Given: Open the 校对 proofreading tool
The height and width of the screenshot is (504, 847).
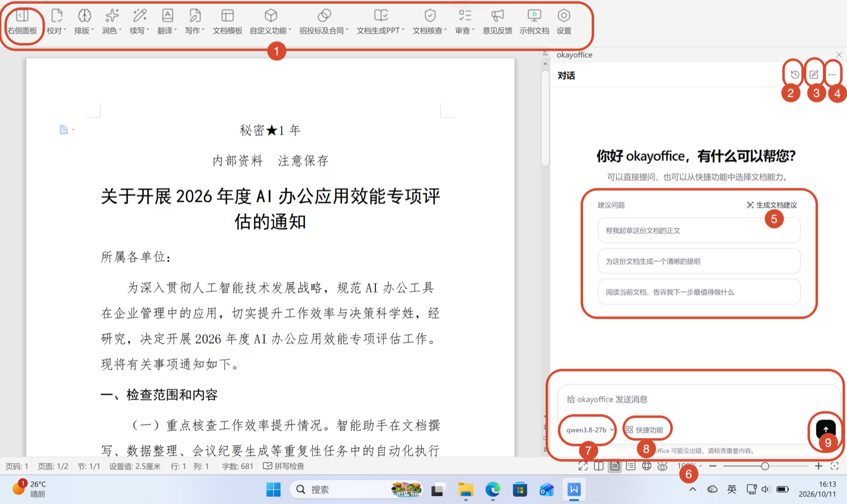Looking at the screenshot, I should [57, 23].
